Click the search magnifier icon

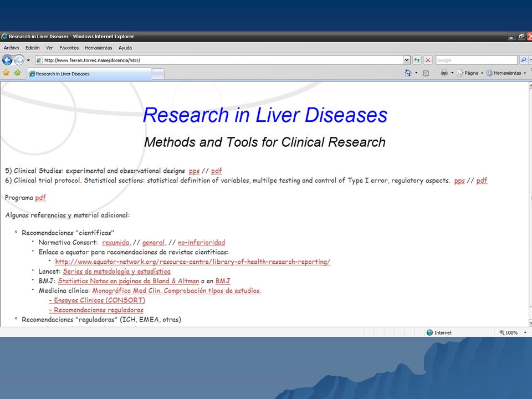coord(524,60)
